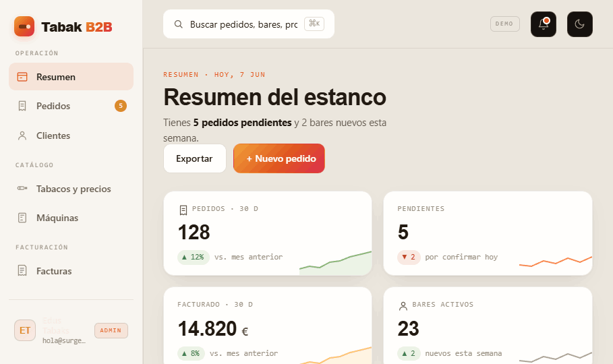This screenshot has height=364, width=613.
Task: Open the Resumen sidebar item
Action: click(71, 77)
